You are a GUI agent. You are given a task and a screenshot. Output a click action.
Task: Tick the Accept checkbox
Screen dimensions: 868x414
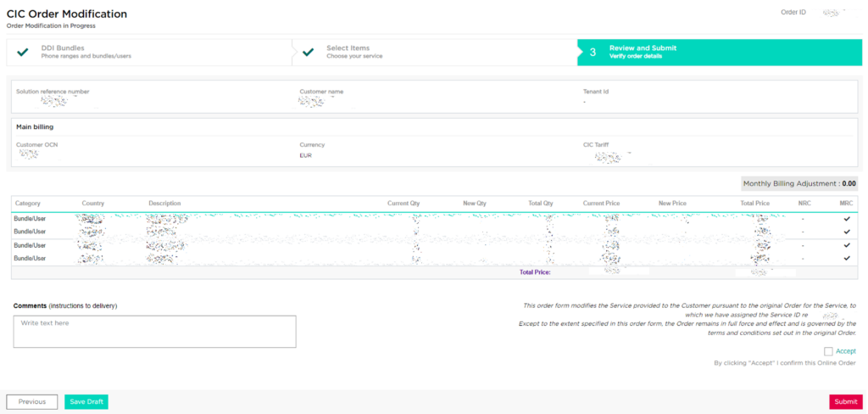828,351
